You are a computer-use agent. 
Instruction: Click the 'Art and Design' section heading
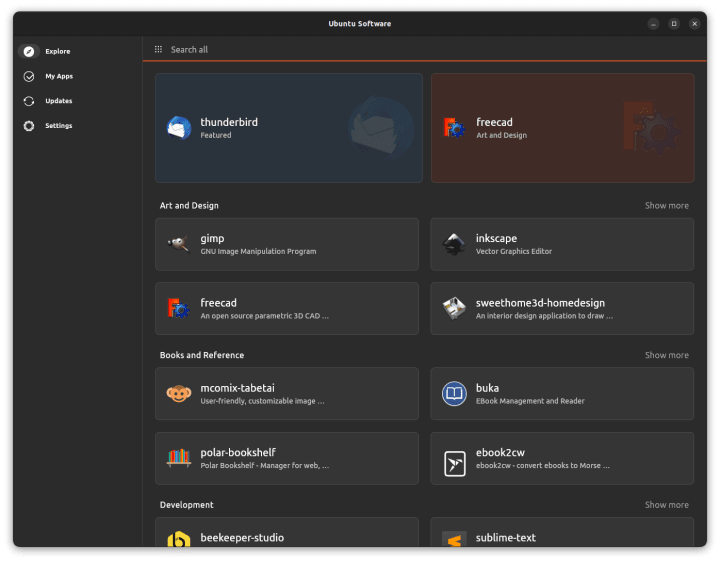point(189,206)
